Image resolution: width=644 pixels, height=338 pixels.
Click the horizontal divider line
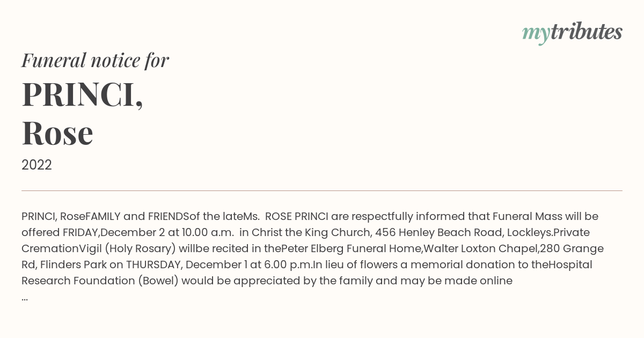[x=322, y=190]
